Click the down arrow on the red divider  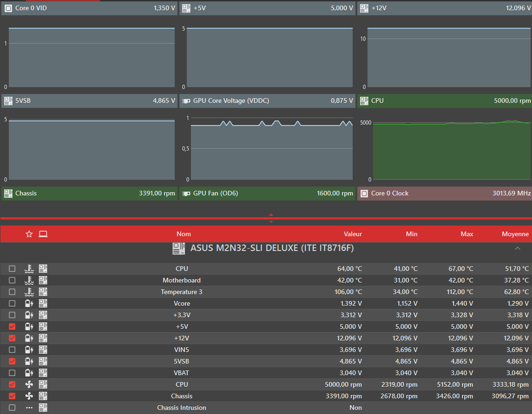point(271,222)
